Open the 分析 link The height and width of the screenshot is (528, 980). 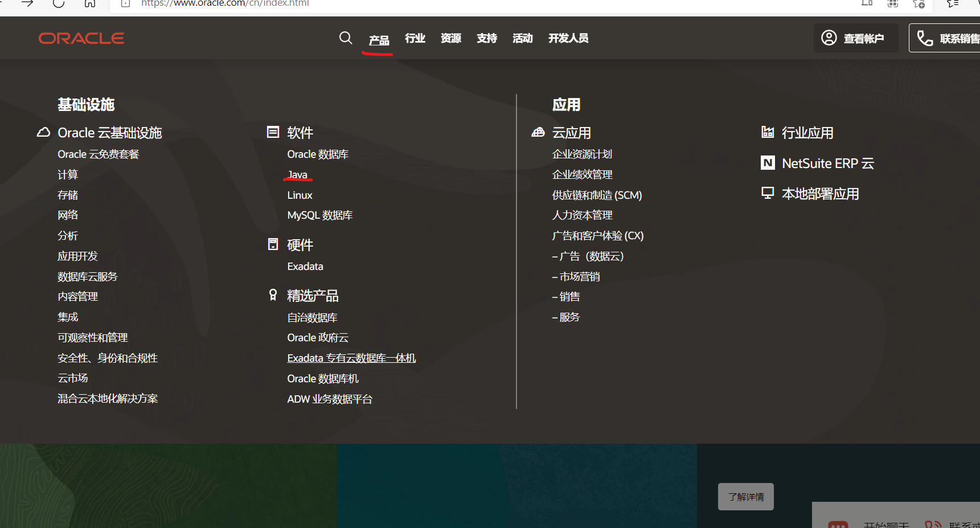pyautogui.click(x=68, y=236)
